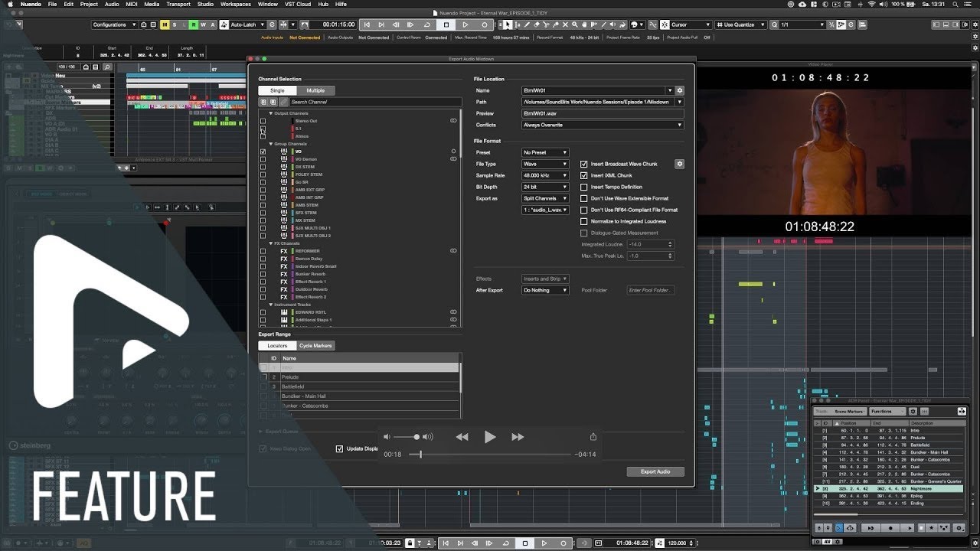Open the Conflicts Always Overwrite dropdown
This screenshot has width=980, height=551.
tap(603, 125)
